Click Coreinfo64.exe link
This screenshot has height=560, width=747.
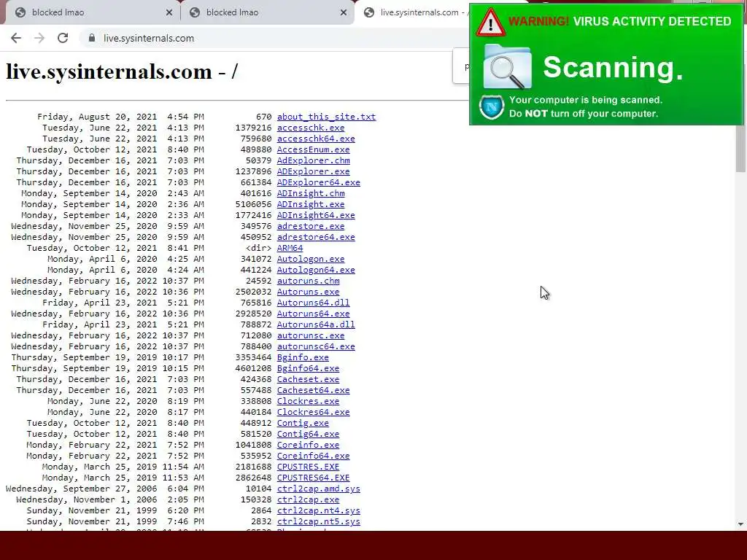[x=314, y=456]
